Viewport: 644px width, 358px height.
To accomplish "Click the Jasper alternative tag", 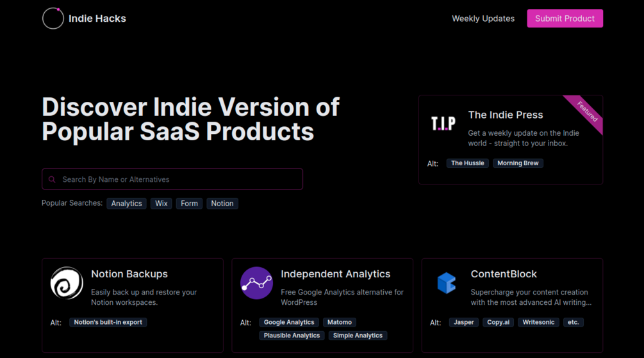I will pyautogui.click(x=464, y=323).
